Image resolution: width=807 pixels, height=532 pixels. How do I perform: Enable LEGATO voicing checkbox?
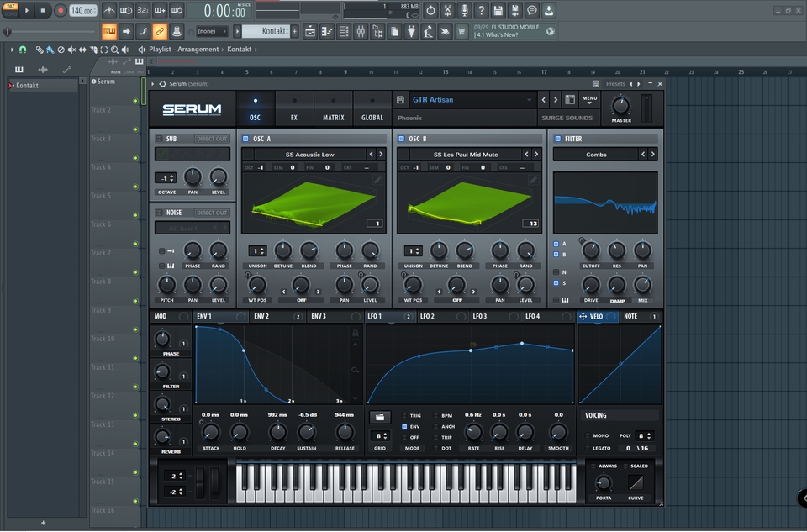tap(588, 448)
